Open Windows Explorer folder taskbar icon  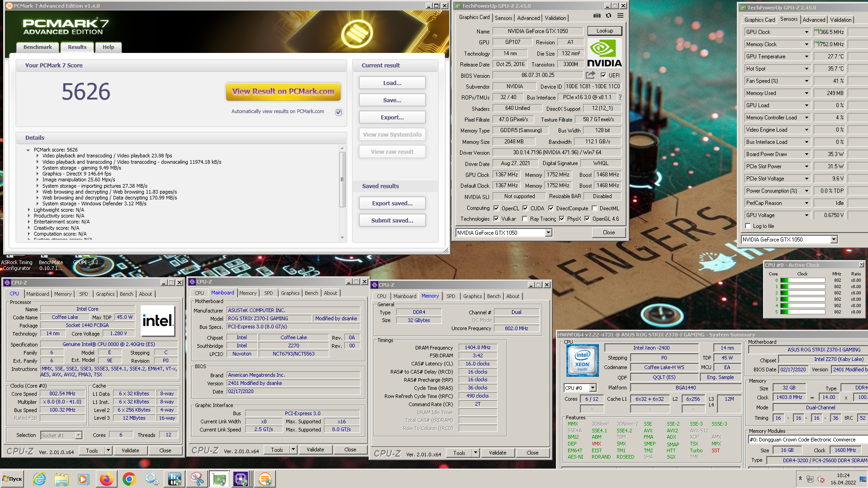click(62, 479)
